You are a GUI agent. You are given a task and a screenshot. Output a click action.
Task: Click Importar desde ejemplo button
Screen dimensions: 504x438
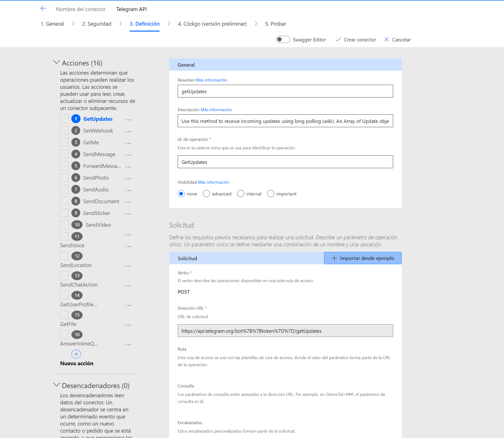click(363, 258)
